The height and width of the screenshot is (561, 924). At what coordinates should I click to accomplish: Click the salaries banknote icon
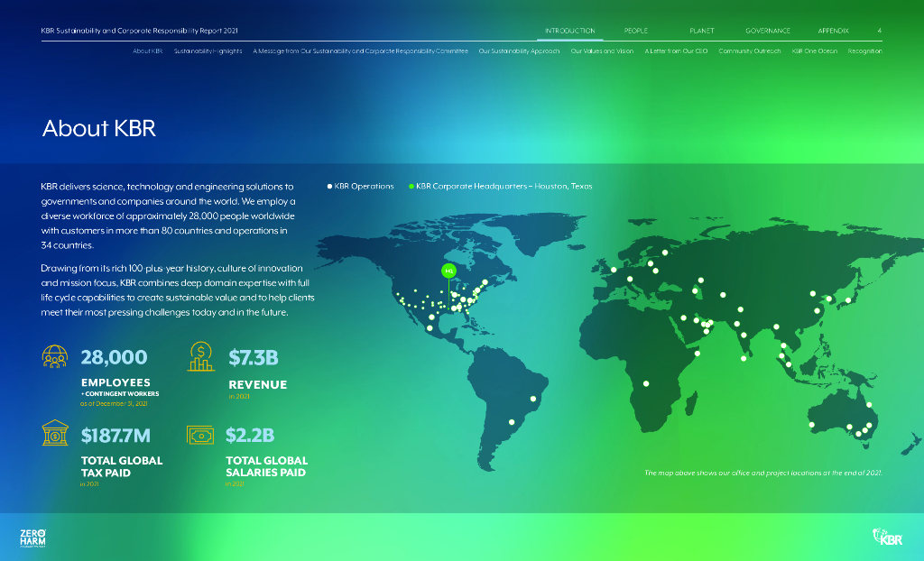pos(200,435)
